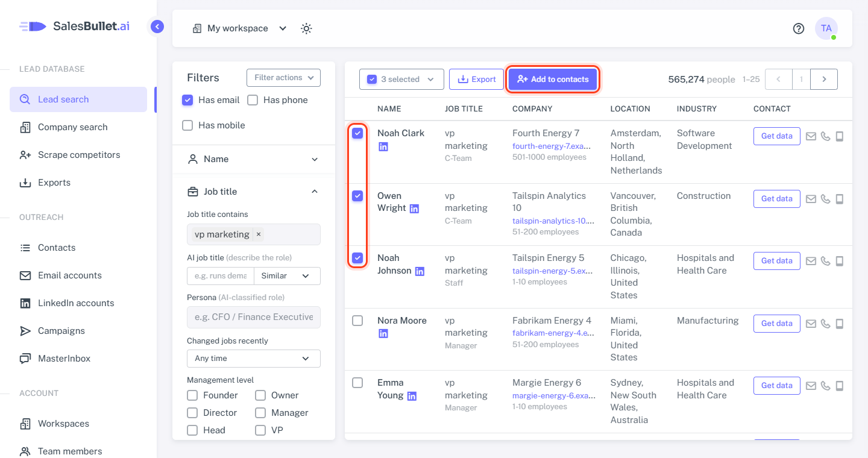Enable the Has phone filter

pyautogui.click(x=253, y=100)
